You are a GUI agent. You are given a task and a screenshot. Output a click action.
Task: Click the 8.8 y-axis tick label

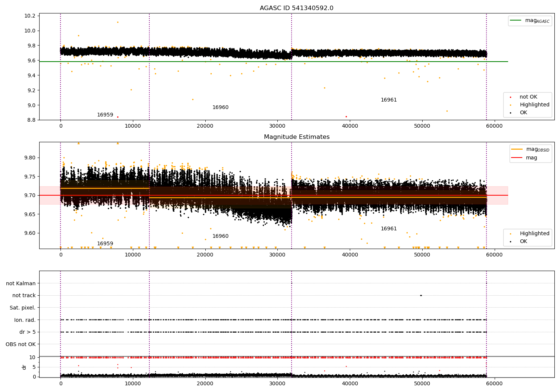pos(31,120)
